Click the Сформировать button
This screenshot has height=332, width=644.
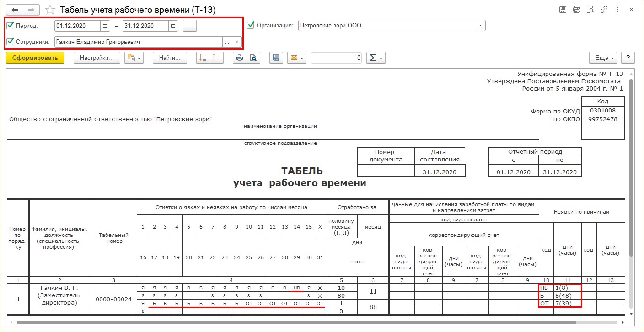[x=35, y=58]
